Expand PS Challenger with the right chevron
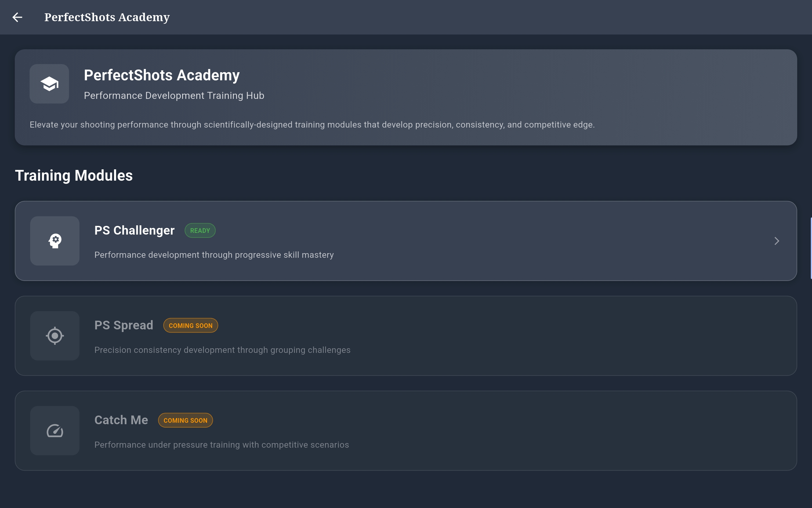The image size is (812, 508). [776, 241]
